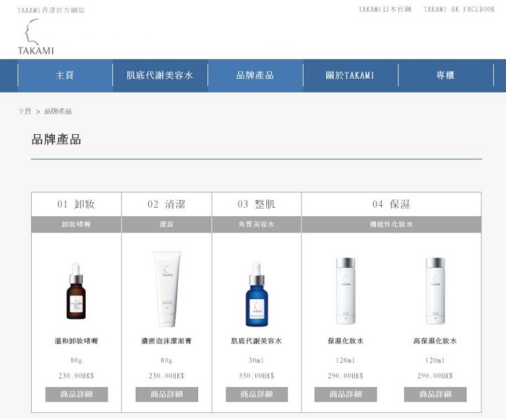Select the 02 清潔 category header
The image size is (506, 420).
167,204
